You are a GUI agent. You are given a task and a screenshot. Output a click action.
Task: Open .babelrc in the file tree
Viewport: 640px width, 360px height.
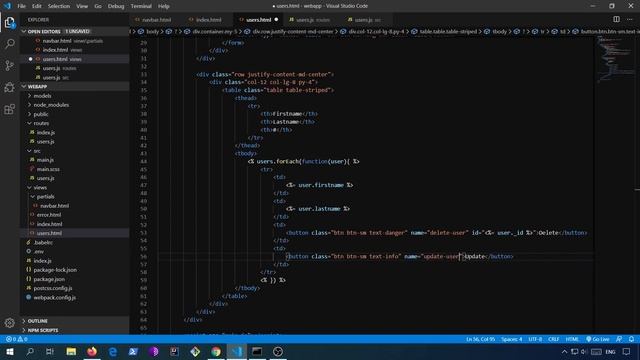click(x=43, y=242)
